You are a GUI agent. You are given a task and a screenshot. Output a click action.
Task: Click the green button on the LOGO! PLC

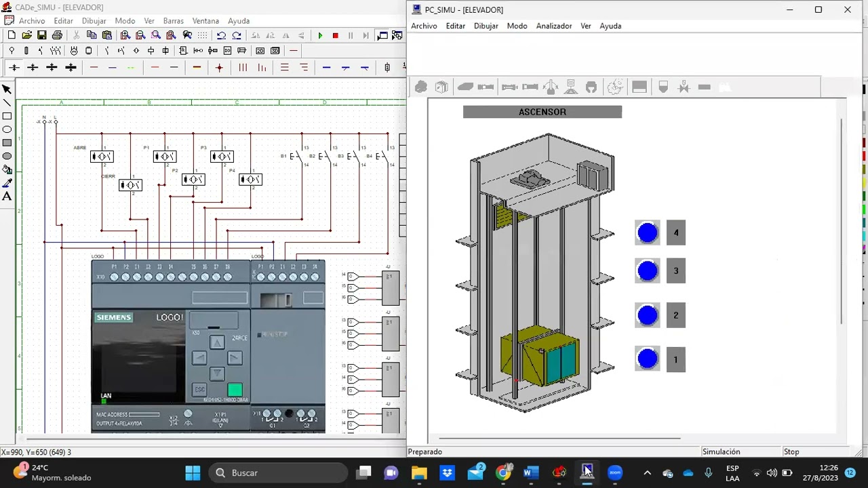[235, 390]
